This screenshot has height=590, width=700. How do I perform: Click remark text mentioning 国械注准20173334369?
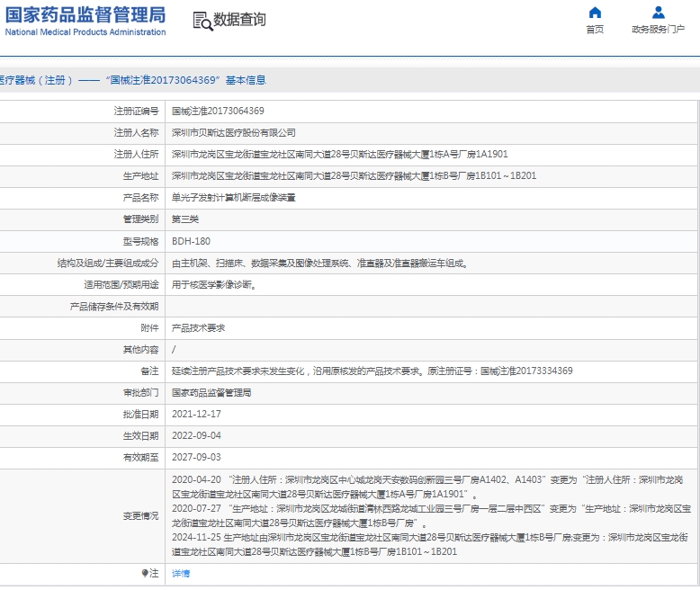click(x=372, y=371)
